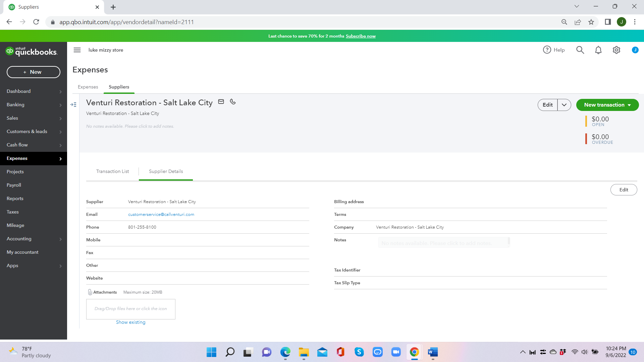Image resolution: width=644 pixels, height=362 pixels.
Task: Click the phone icon beside supplier name
Action: [233, 102]
